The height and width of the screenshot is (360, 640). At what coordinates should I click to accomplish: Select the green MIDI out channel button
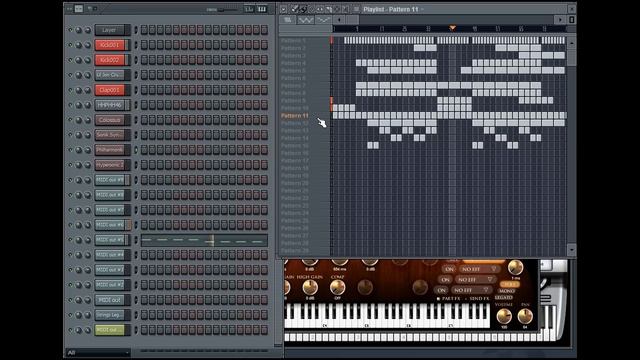tap(109, 330)
